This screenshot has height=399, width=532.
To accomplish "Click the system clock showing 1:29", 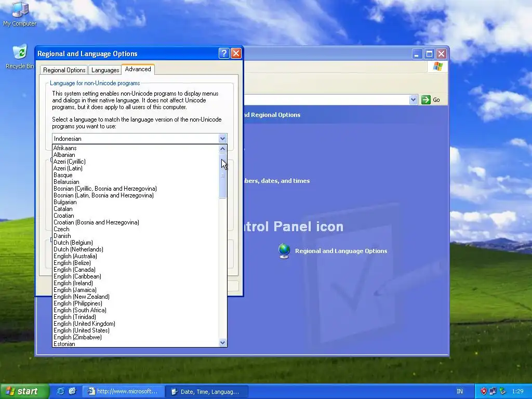I will [x=518, y=391].
